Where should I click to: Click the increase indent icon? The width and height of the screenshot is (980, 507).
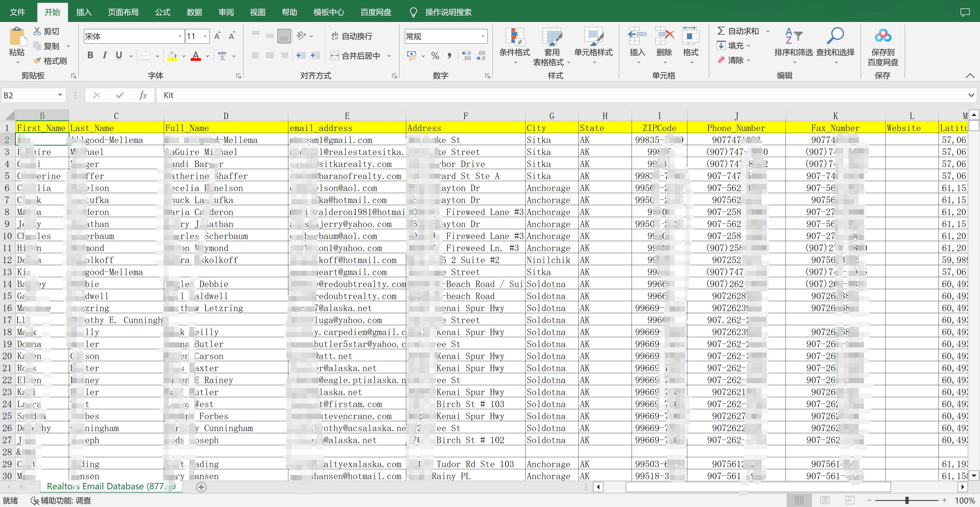[315, 56]
